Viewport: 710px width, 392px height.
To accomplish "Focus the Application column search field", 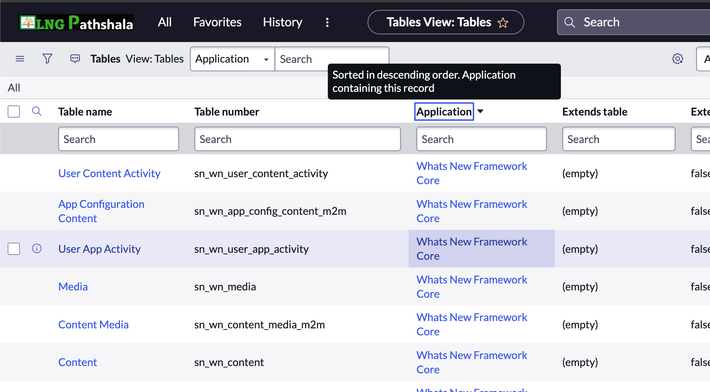I will click(x=481, y=139).
